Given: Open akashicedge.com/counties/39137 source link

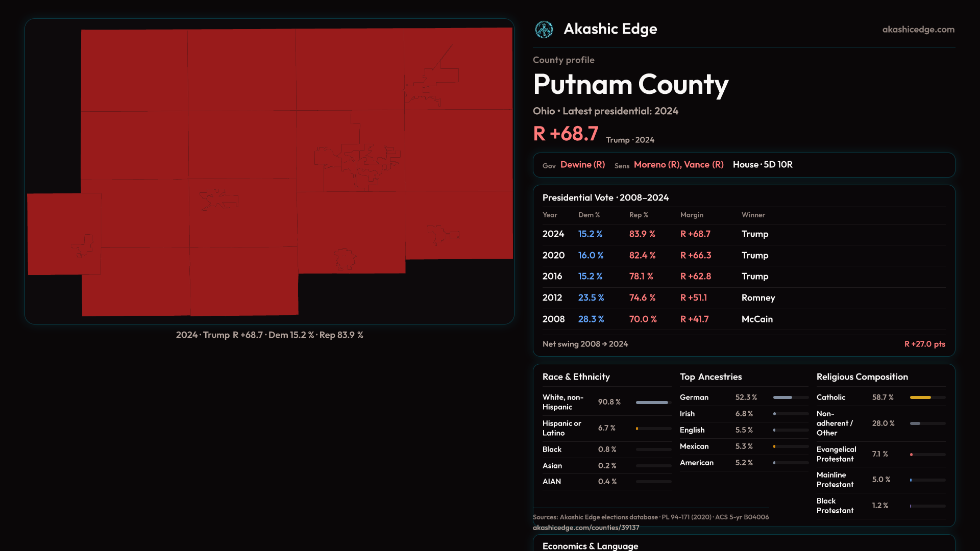Looking at the screenshot, I should [x=585, y=528].
